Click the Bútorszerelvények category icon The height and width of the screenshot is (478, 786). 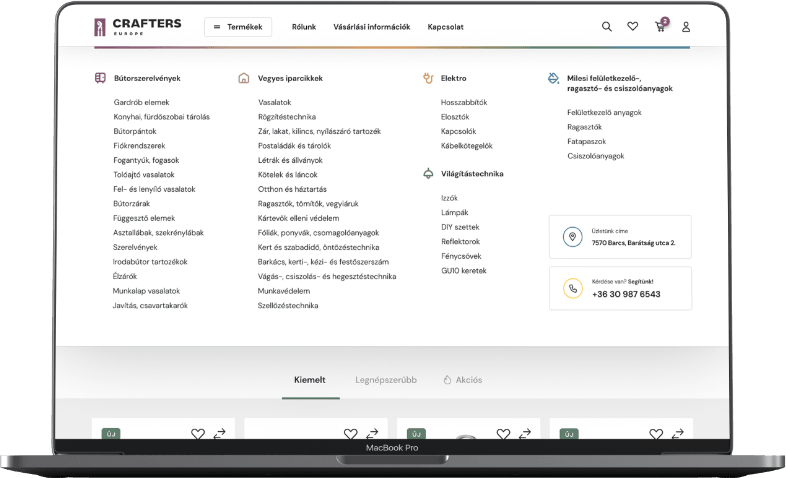point(100,78)
